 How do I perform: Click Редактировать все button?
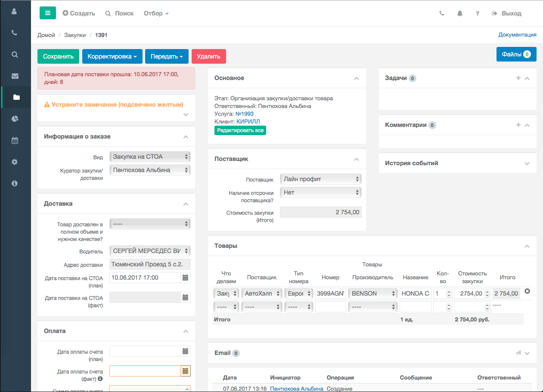[x=240, y=130]
